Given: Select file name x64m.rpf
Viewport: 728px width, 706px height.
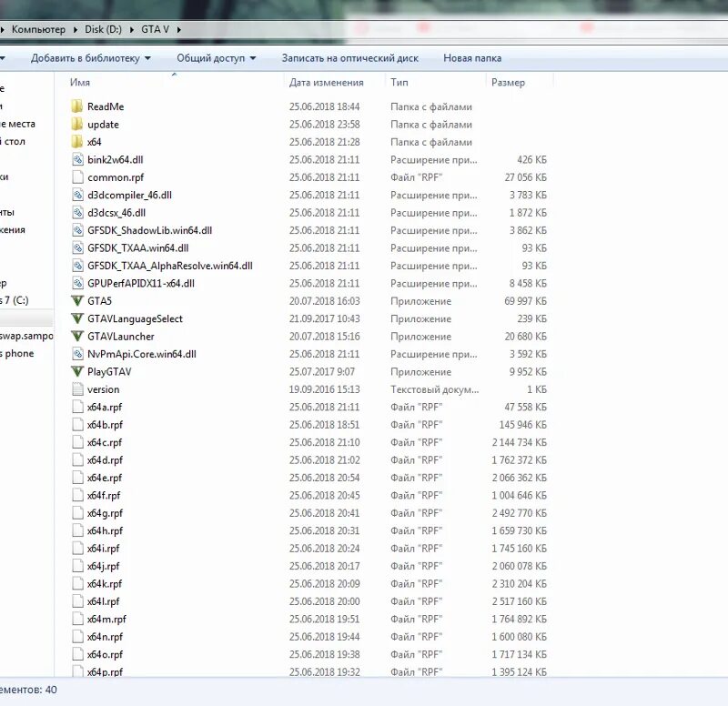Looking at the screenshot, I should [x=106, y=619].
